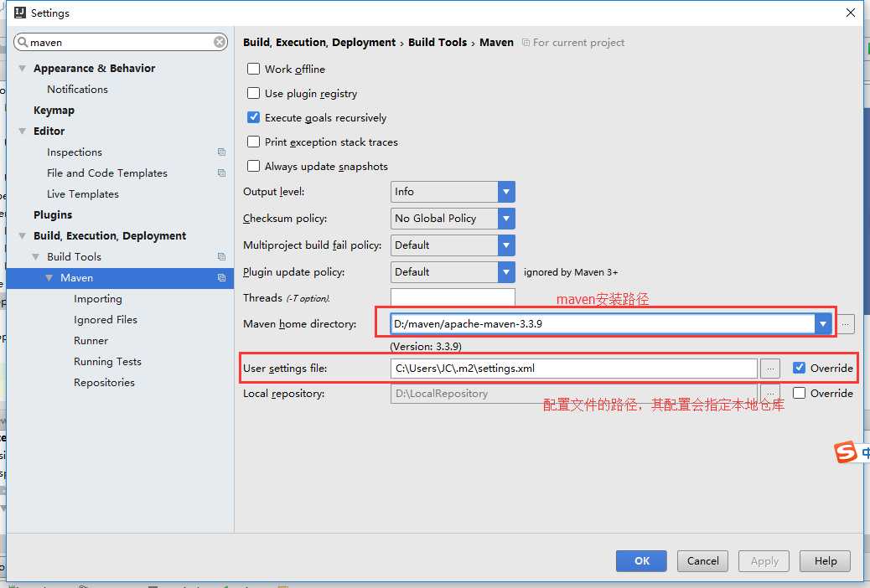Select Running Tests under Maven
This screenshot has height=588, width=870.
pos(107,362)
